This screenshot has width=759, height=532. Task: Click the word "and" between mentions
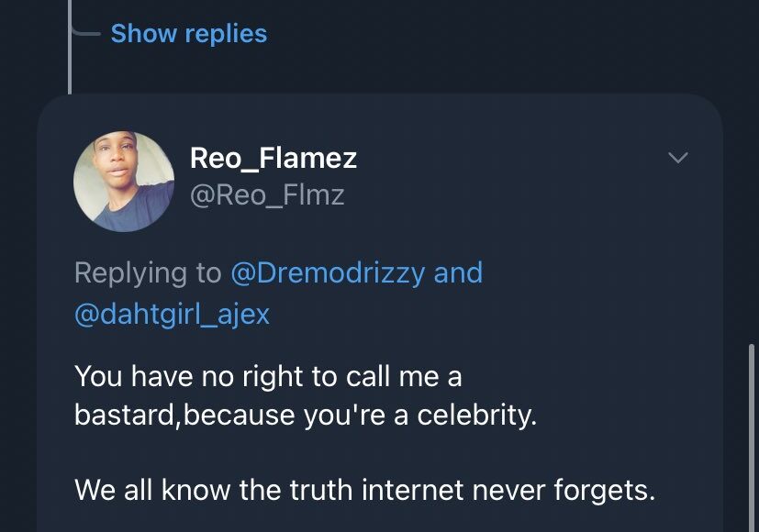458,272
